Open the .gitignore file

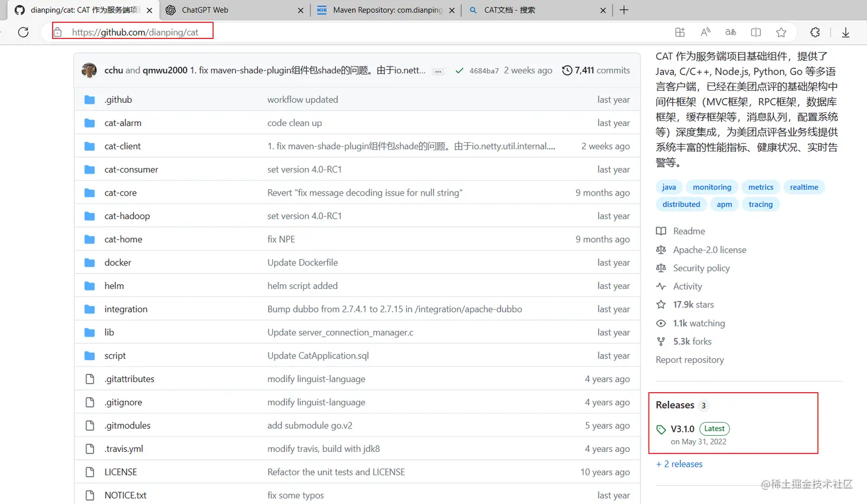tap(123, 402)
